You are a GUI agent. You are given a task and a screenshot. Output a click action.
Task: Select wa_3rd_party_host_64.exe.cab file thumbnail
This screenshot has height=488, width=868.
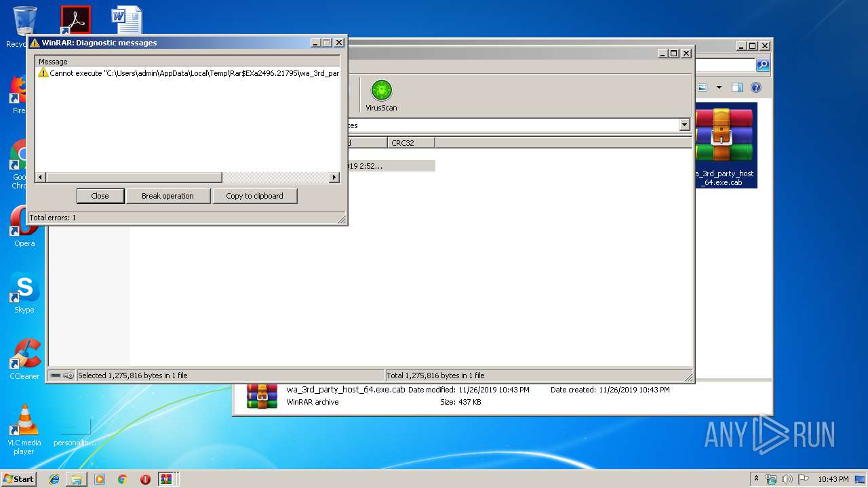coord(724,146)
